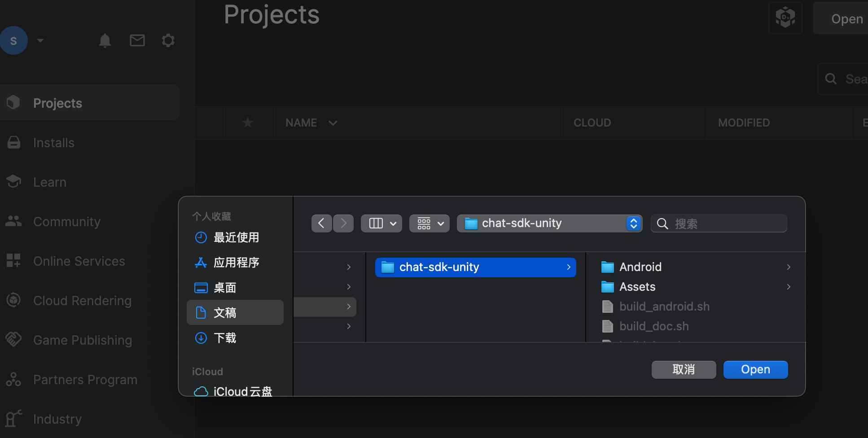Cancel the dialog with 取消
This screenshot has width=868, height=438.
pos(684,370)
